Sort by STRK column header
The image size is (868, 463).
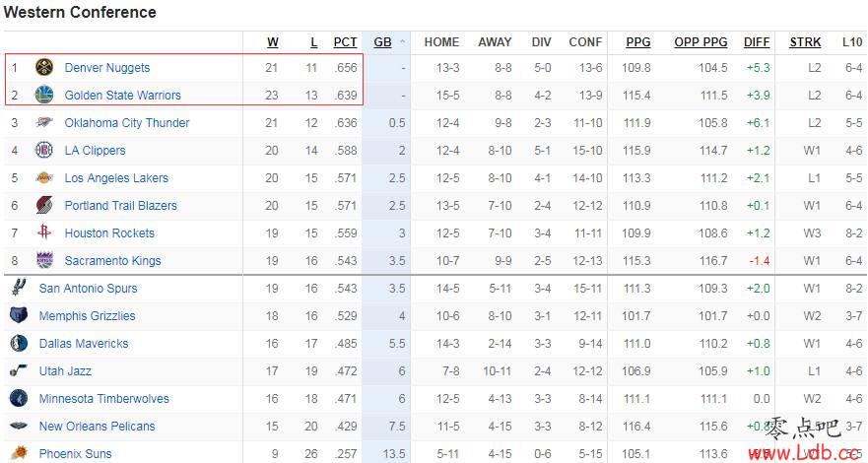point(806,42)
